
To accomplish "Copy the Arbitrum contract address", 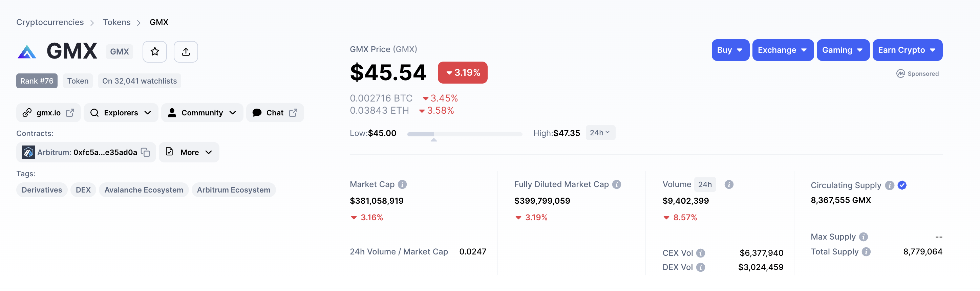I will coord(145,152).
